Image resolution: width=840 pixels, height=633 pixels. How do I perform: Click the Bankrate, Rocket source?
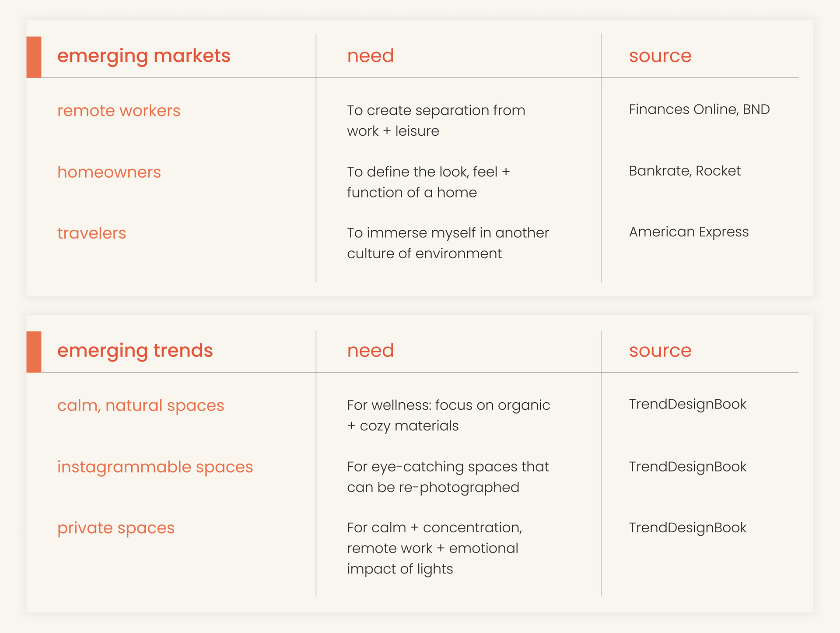click(x=685, y=171)
